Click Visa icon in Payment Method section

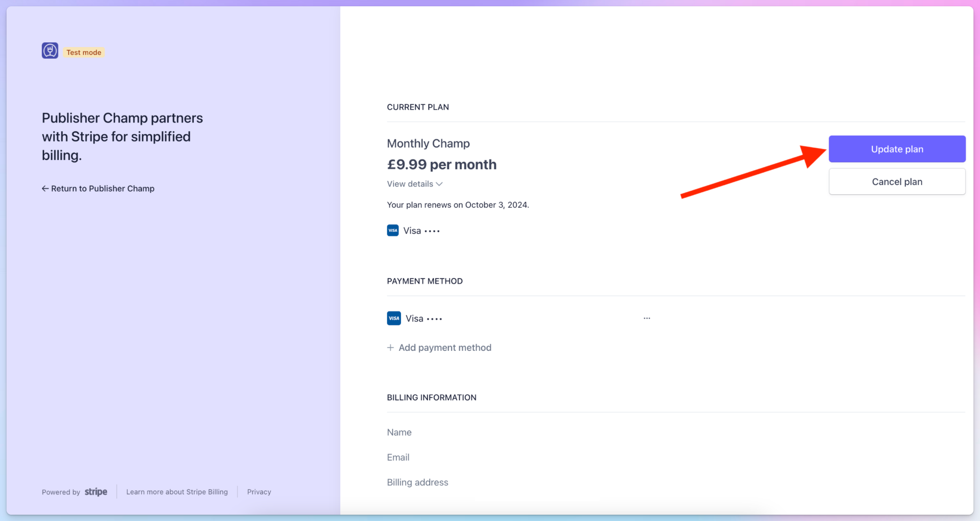click(394, 318)
